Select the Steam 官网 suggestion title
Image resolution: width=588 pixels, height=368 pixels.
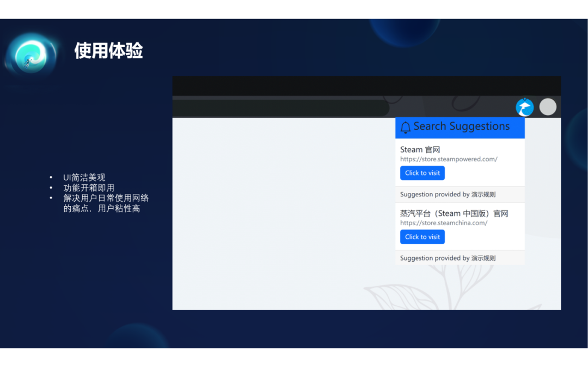click(420, 149)
